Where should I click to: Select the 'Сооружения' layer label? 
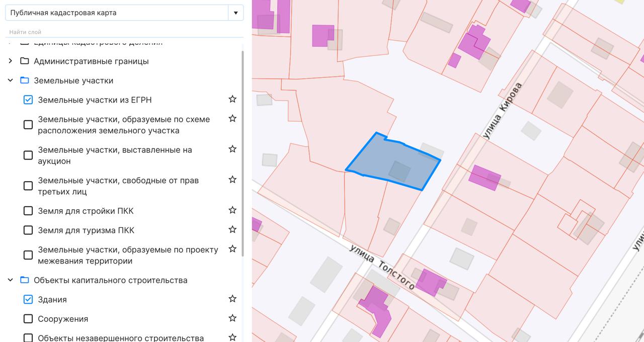tap(63, 319)
